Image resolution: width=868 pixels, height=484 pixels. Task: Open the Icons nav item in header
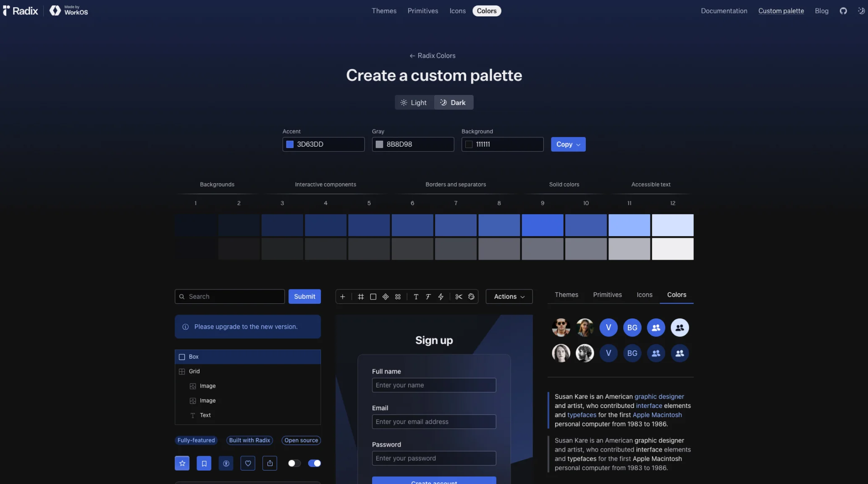point(457,11)
